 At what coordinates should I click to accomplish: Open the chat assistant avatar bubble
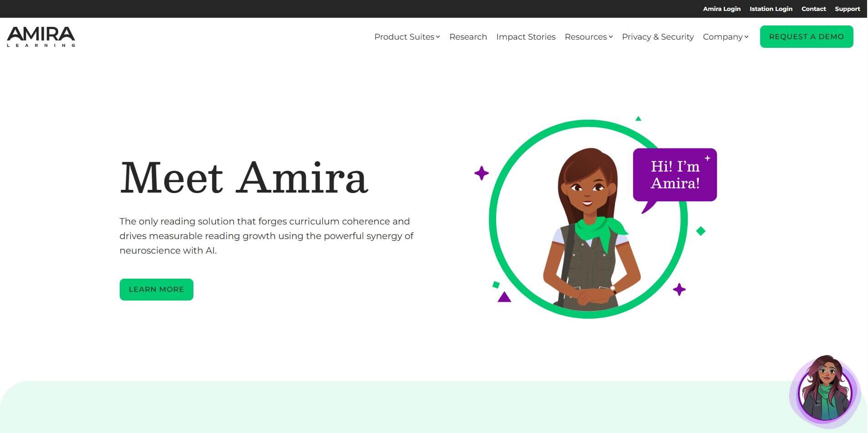pyautogui.click(x=824, y=392)
